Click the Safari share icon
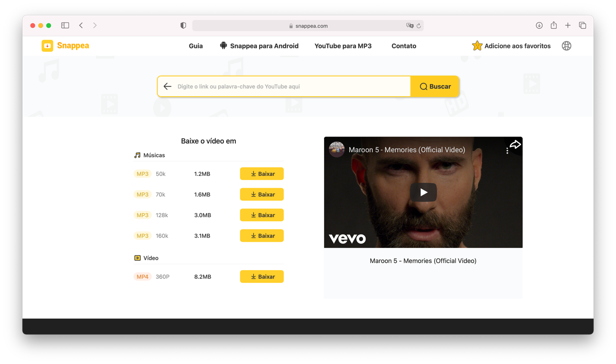Viewport: 616px width, 364px height. [x=553, y=25]
